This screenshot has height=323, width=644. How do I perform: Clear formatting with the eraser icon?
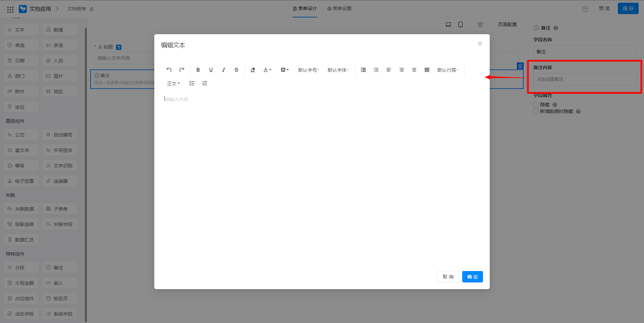(x=253, y=70)
